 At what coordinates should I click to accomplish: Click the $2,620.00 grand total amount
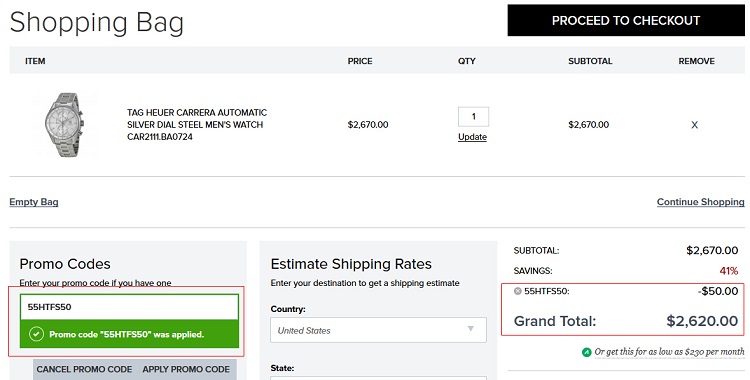click(702, 321)
